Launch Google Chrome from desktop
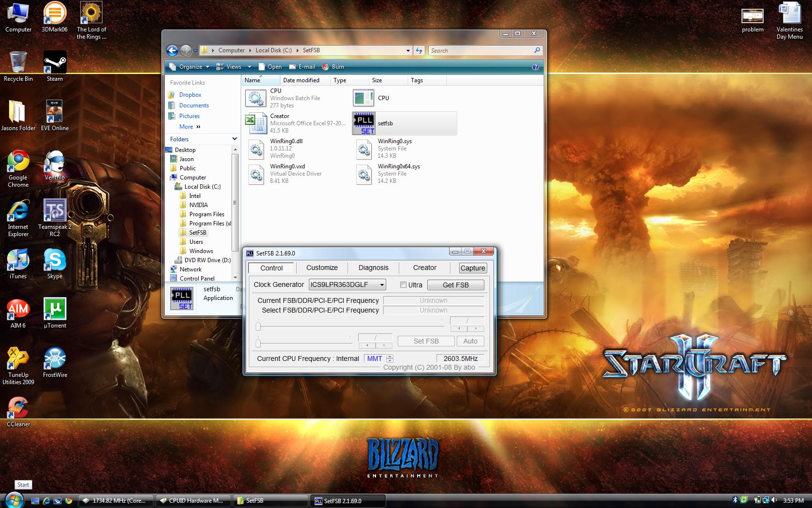 click(18, 168)
